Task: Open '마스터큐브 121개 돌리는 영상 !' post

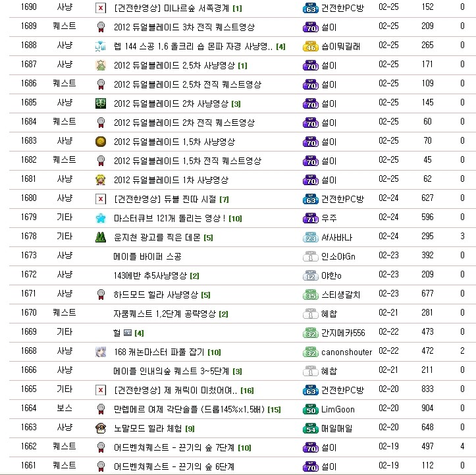Action: pyautogui.click(x=170, y=218)
